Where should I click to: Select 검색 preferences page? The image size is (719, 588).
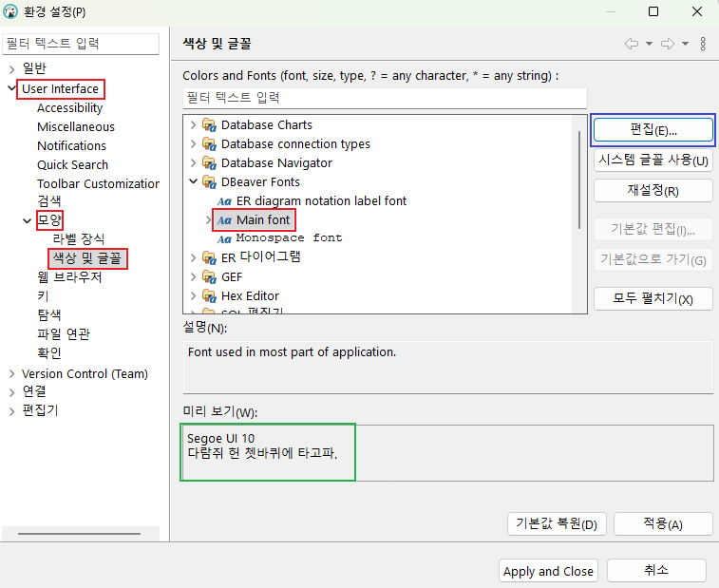pos(49,200)
